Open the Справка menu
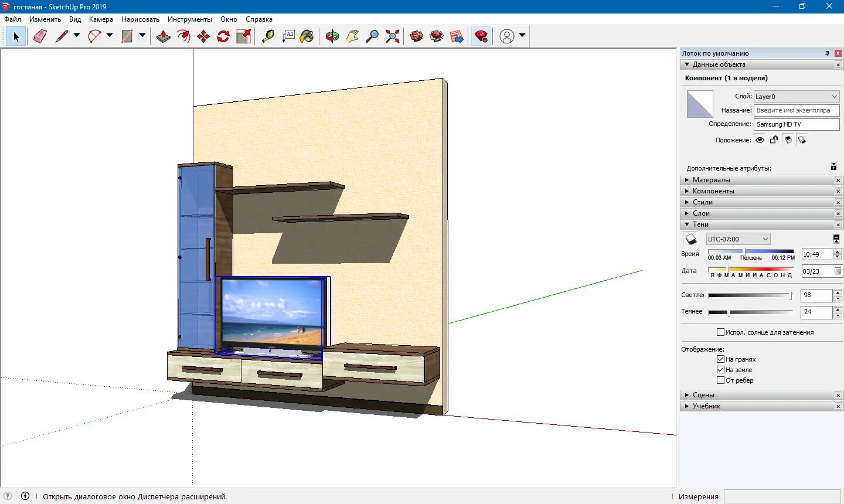Screen dimensions: 844x504 259,19
